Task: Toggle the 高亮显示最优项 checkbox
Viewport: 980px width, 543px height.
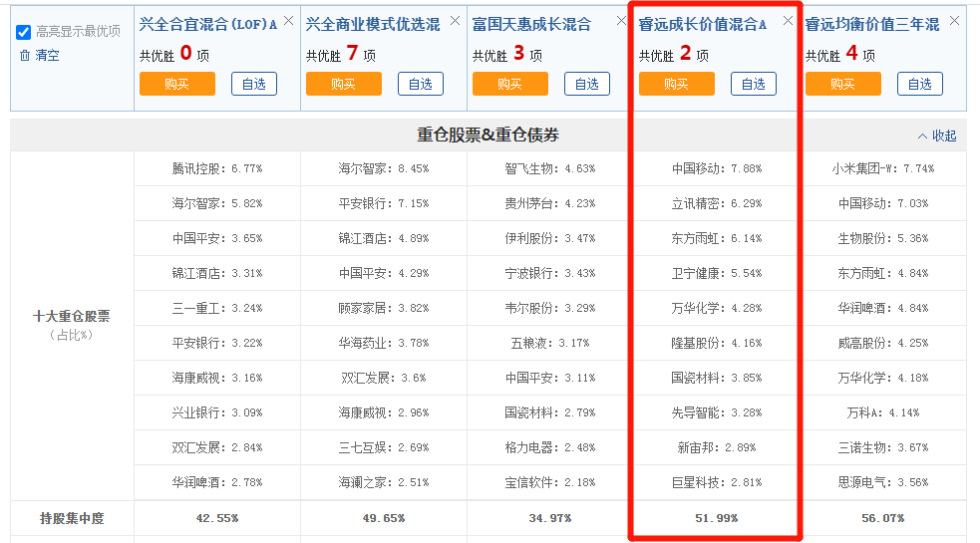Action: coord(24,32)
